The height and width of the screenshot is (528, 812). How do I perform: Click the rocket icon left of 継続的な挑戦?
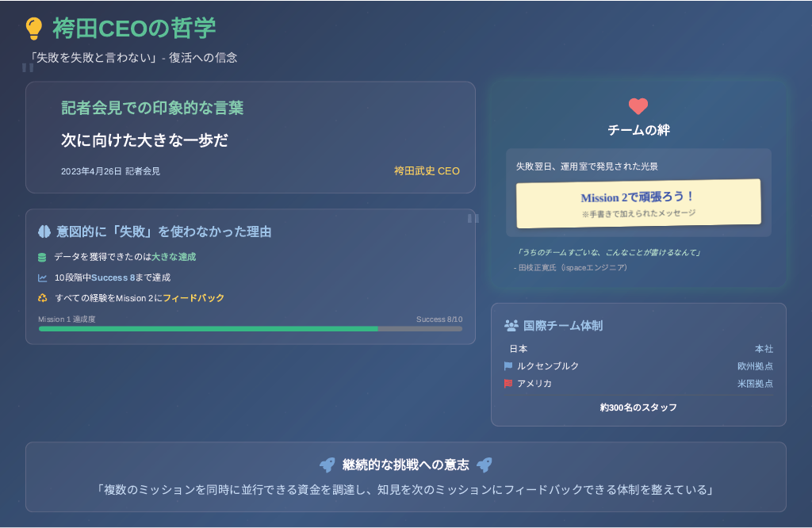[327, 465]
